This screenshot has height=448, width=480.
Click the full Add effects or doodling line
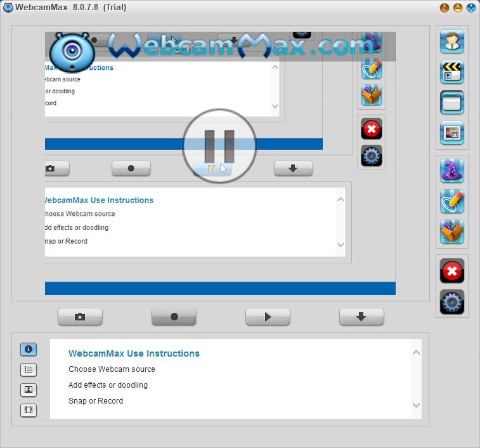108,385
